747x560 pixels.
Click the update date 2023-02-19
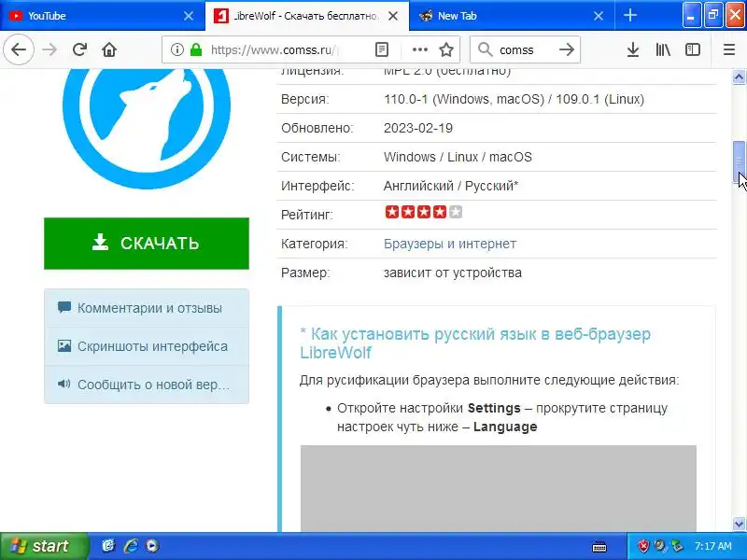point(418,128)
